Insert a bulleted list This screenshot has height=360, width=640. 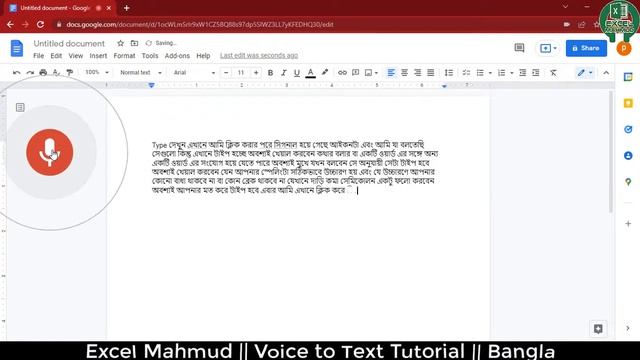[480, 73]
